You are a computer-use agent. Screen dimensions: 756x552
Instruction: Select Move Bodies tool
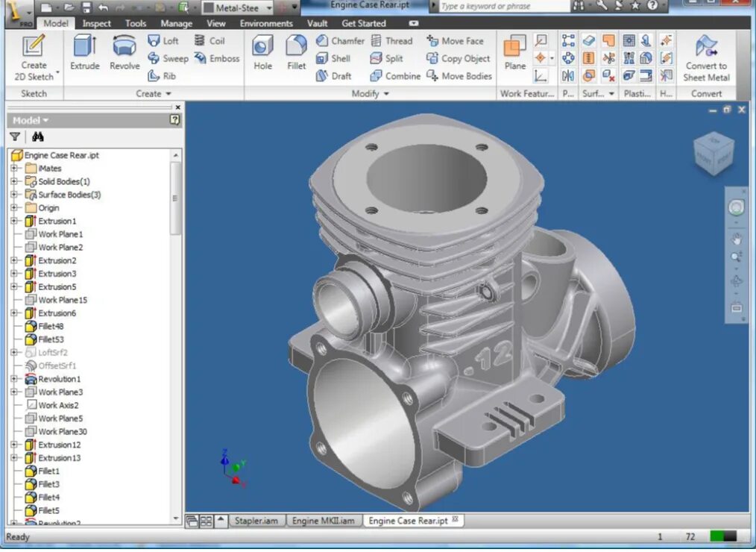459,76
